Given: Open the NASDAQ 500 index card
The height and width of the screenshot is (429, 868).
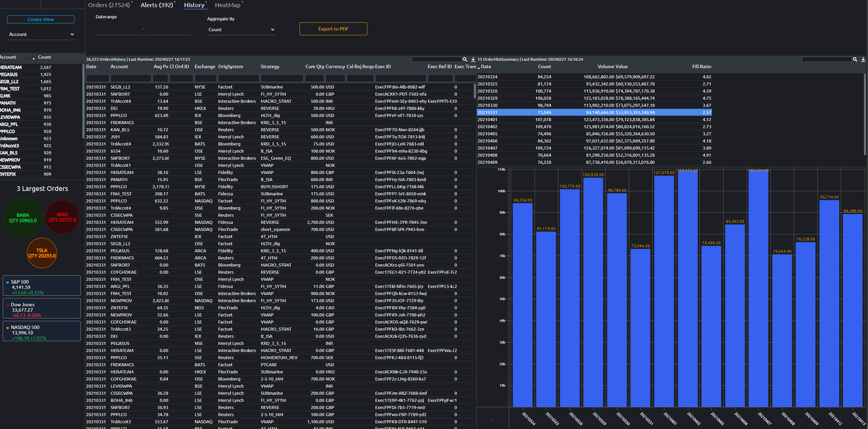Looking at the screenshot, I should tap(42, 331).
